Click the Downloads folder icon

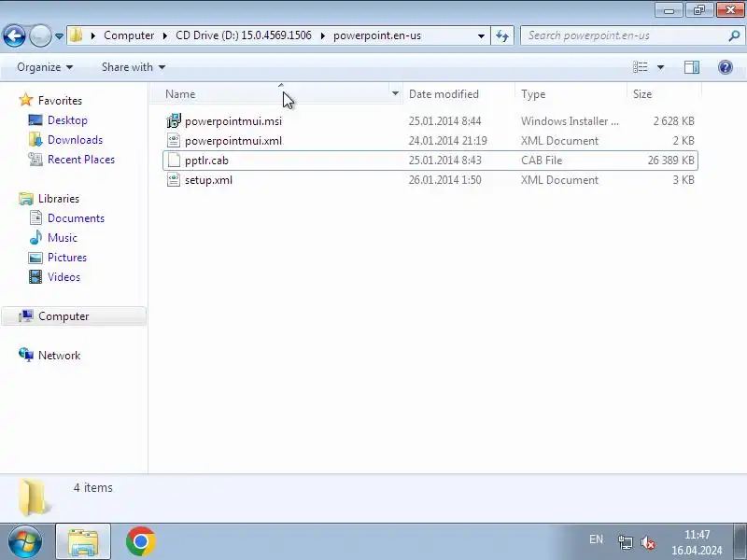35,139
